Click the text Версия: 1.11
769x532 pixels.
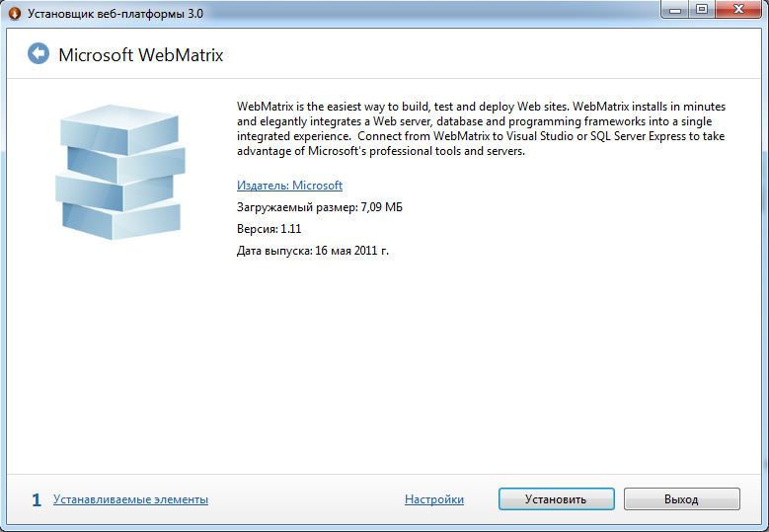click(x=269, y=229)
